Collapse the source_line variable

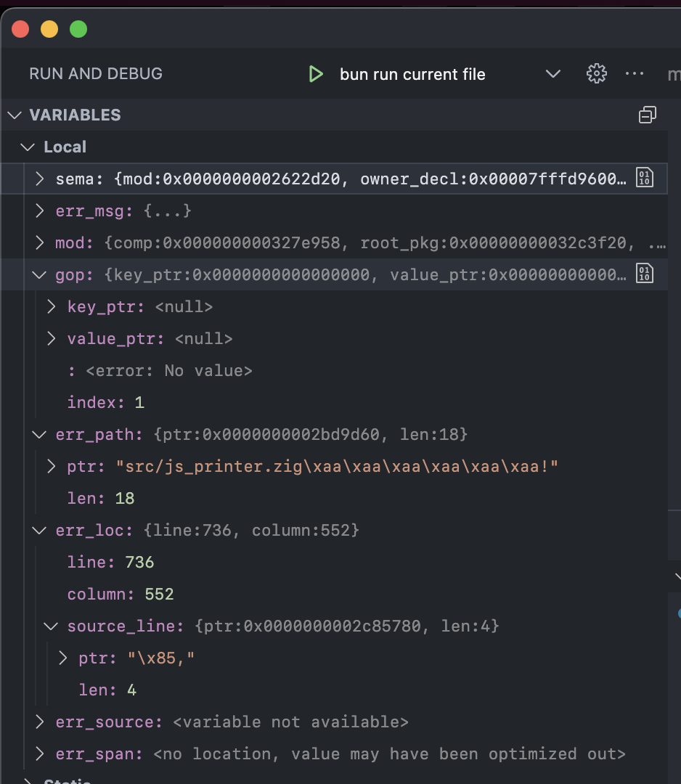click(x=51, y=626)
